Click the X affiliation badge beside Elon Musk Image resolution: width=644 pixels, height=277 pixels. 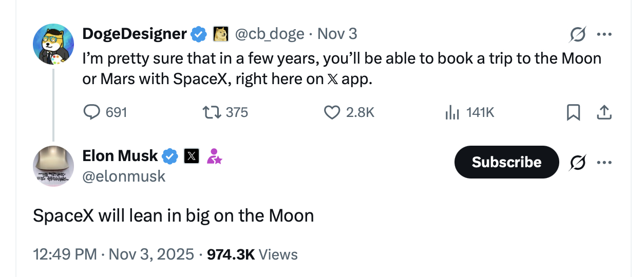coord(192,156)
